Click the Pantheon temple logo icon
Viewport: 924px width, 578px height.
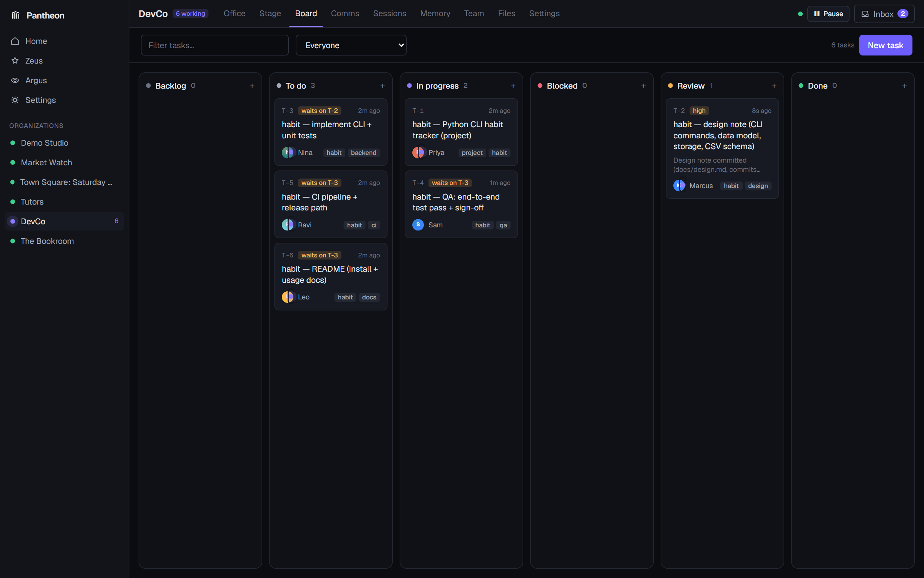[x=15, y=15]
